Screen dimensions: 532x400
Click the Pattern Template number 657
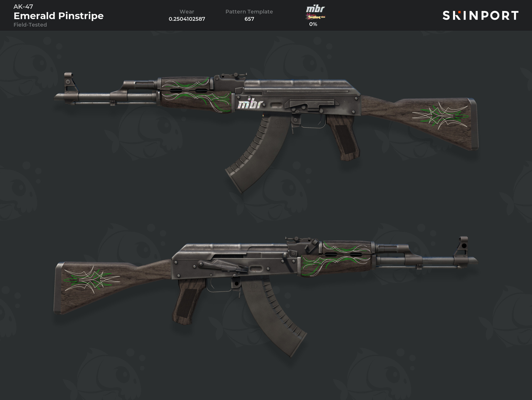(249, 19)
